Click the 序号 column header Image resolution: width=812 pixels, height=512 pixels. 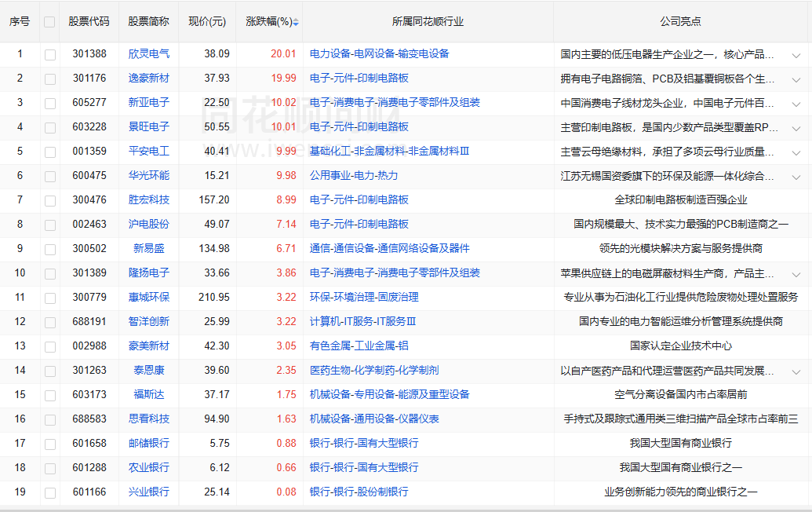[20, 21]
